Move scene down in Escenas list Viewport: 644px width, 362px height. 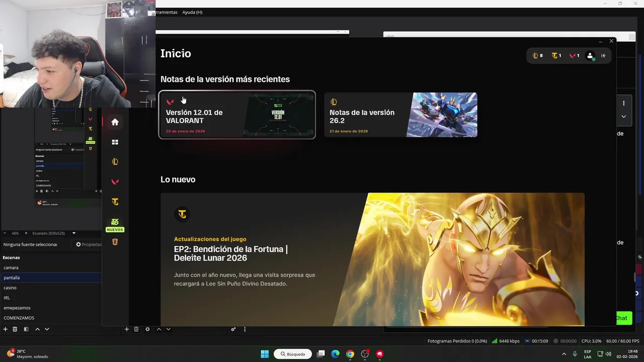pos(47,329)
